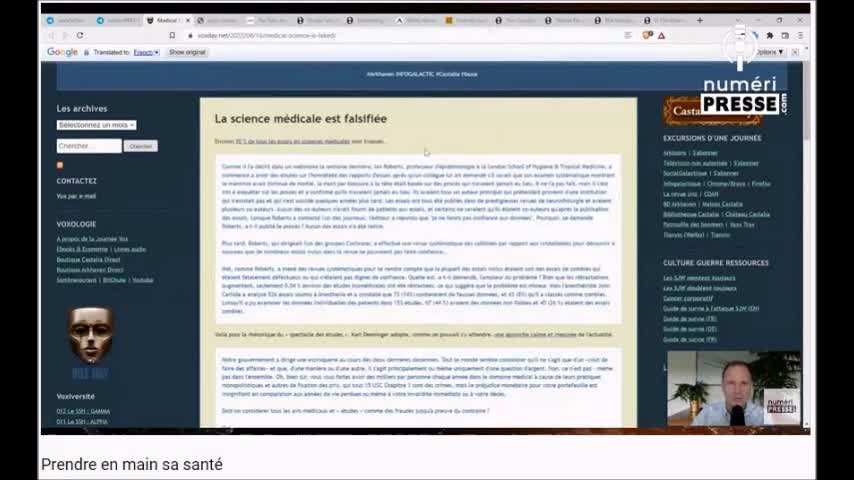This screenshot has height=480, width=854.
Task: Click the Chercher search button
Action: pyautogui.click(x=141, y=146)
